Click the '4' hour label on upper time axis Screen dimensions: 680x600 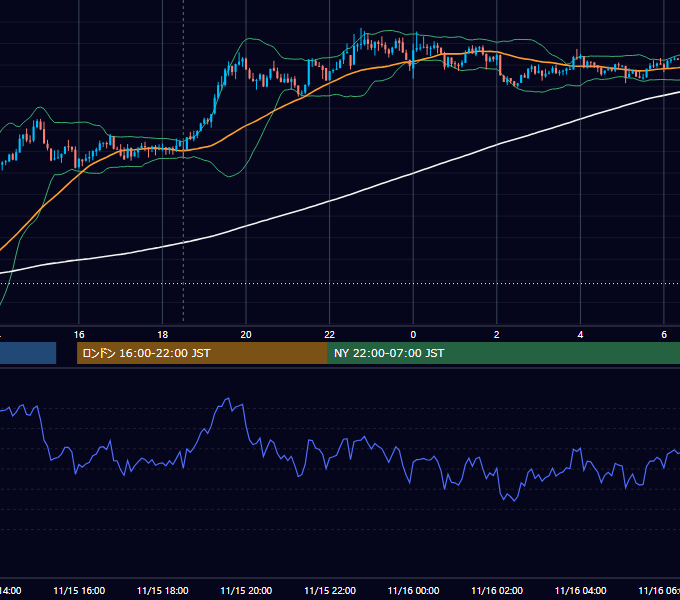(580, 335)
